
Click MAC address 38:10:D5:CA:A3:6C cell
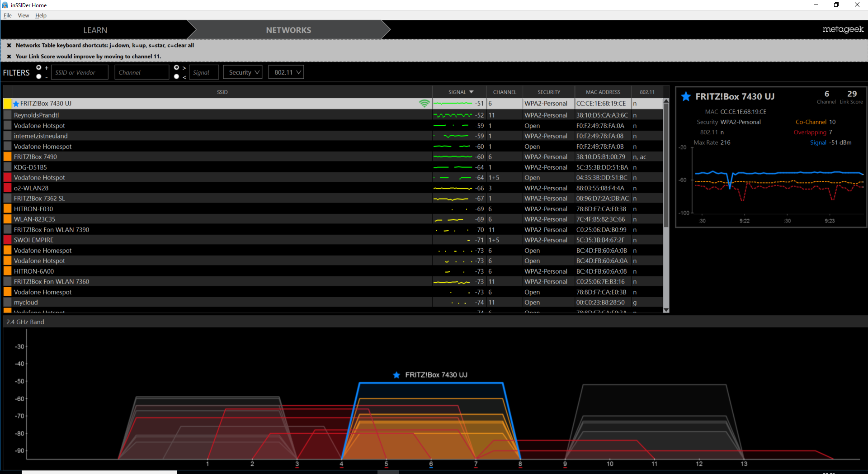coord(602,115)
